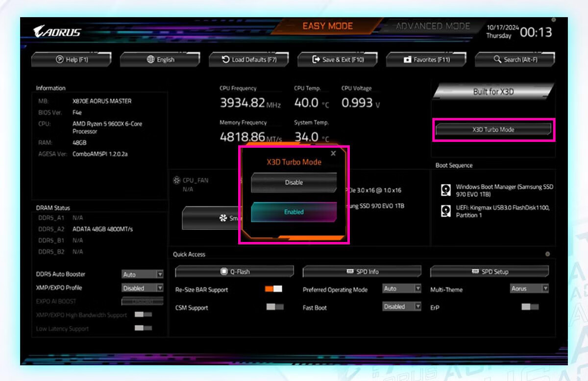Click the RAM 48GB value

tap(79, 143)
